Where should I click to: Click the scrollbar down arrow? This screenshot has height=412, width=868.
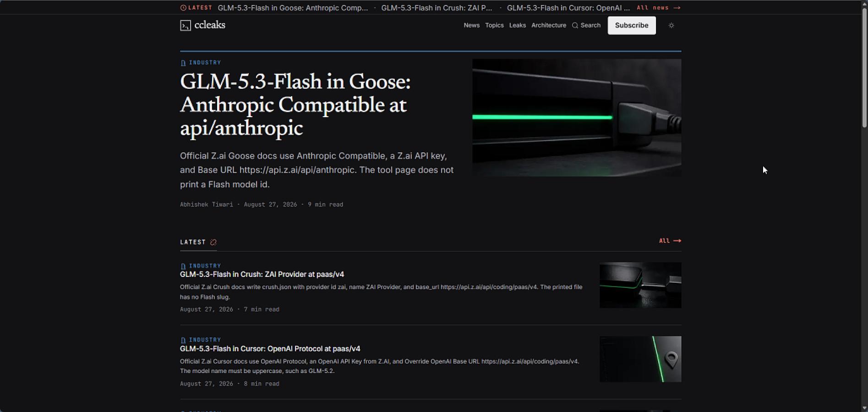864,408
